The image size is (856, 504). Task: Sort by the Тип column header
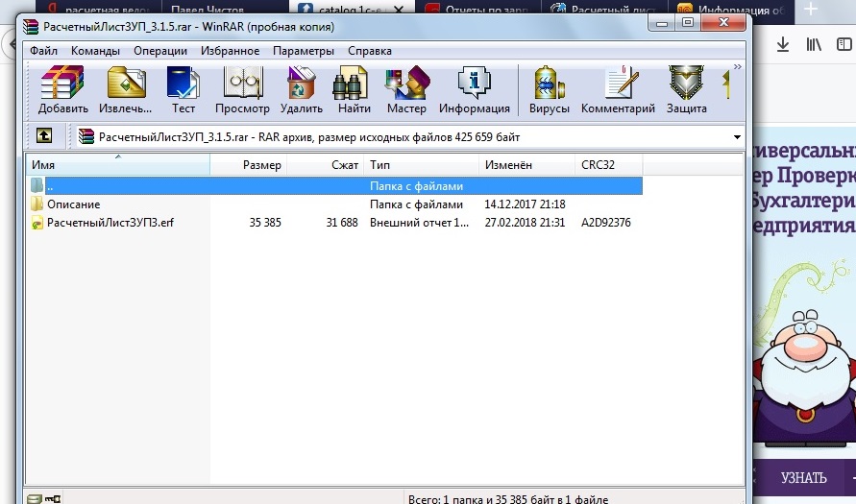coord(421,165)
